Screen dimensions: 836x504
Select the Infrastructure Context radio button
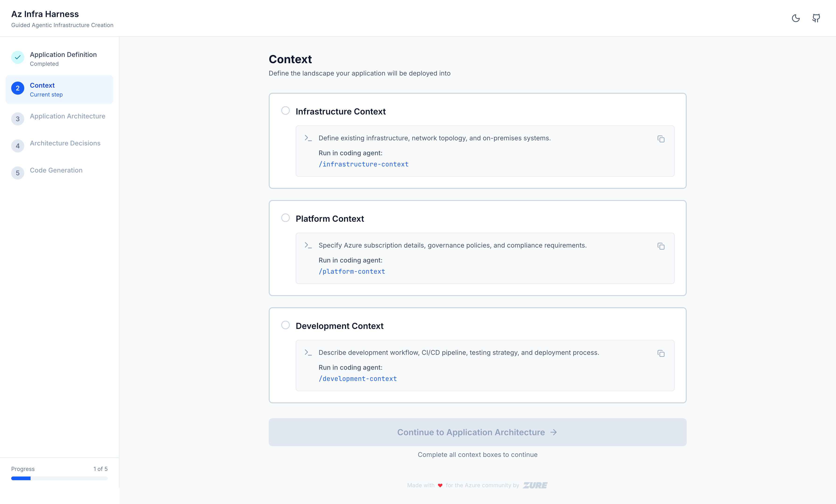click(285, 110)
